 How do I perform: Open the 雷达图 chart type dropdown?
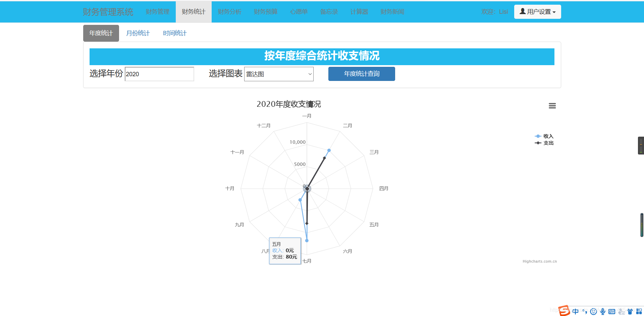pyautogui.click(x=279, y=74)
